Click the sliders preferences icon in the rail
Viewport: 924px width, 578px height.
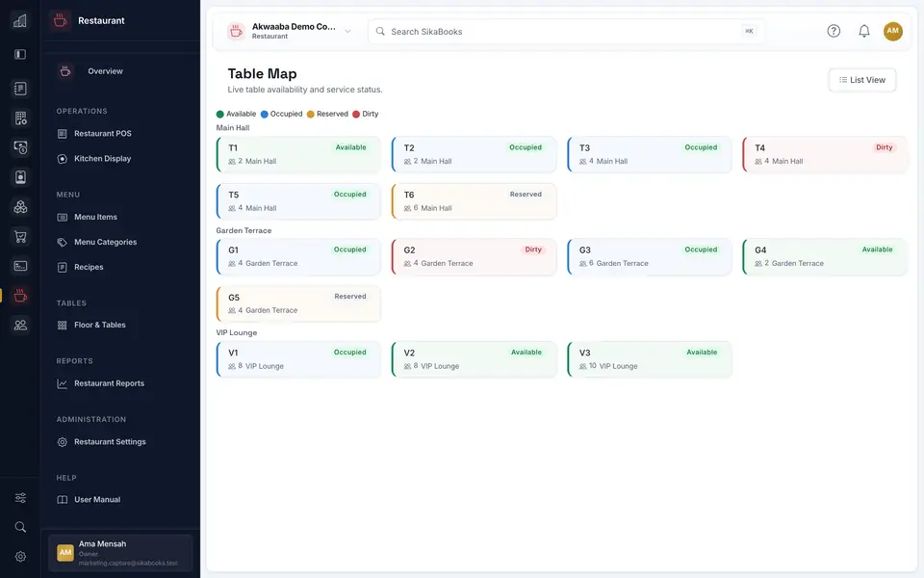pos(20,498)
